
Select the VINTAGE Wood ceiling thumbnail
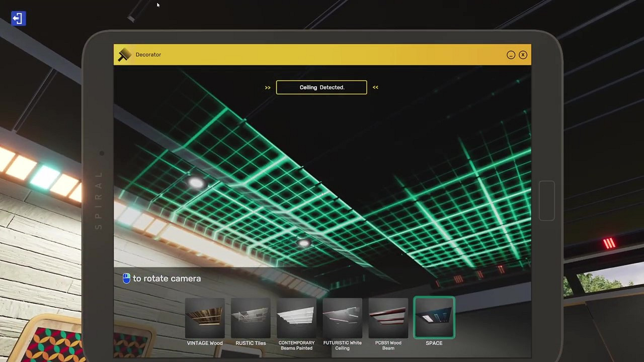tap(205, 318)
